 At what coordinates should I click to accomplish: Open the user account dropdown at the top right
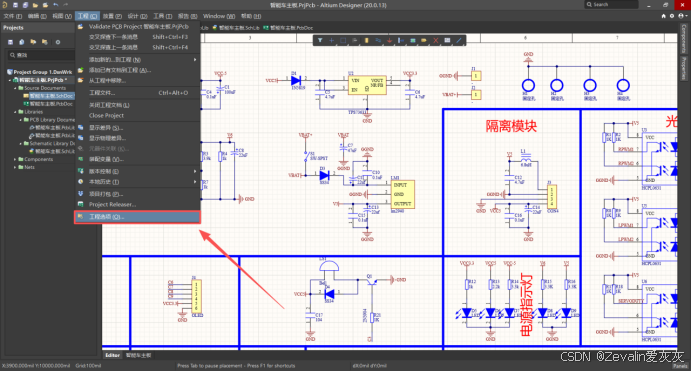[x=682, y=16]
